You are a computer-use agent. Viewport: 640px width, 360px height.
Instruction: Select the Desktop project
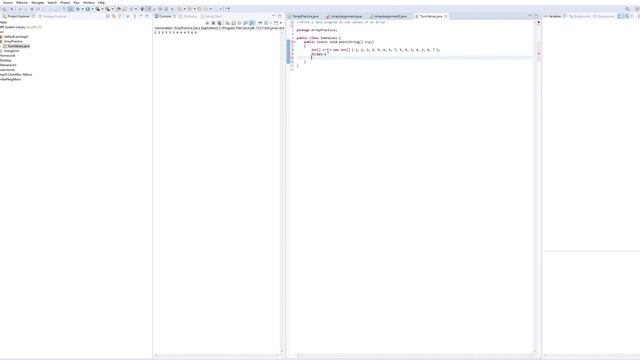pos(6,60)
